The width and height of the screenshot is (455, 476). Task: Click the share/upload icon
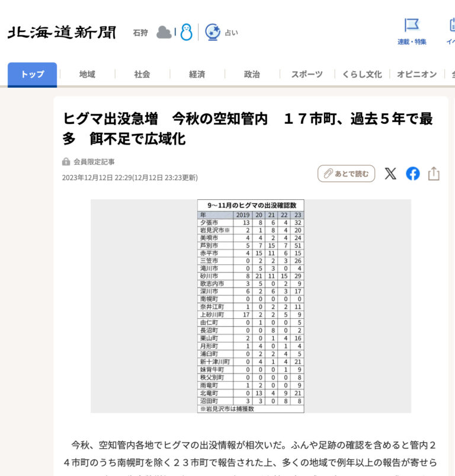tap(434, 174)
